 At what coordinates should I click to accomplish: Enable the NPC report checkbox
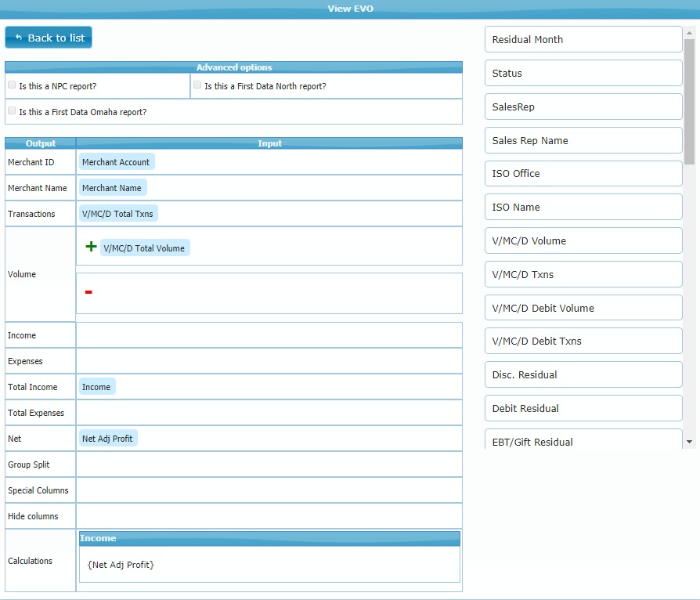tap(12, 85)
